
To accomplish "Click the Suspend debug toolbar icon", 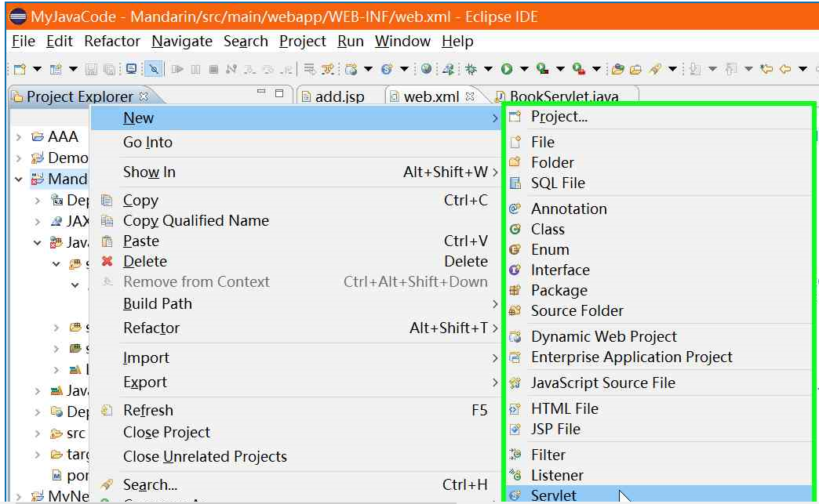I will [196, 69].
